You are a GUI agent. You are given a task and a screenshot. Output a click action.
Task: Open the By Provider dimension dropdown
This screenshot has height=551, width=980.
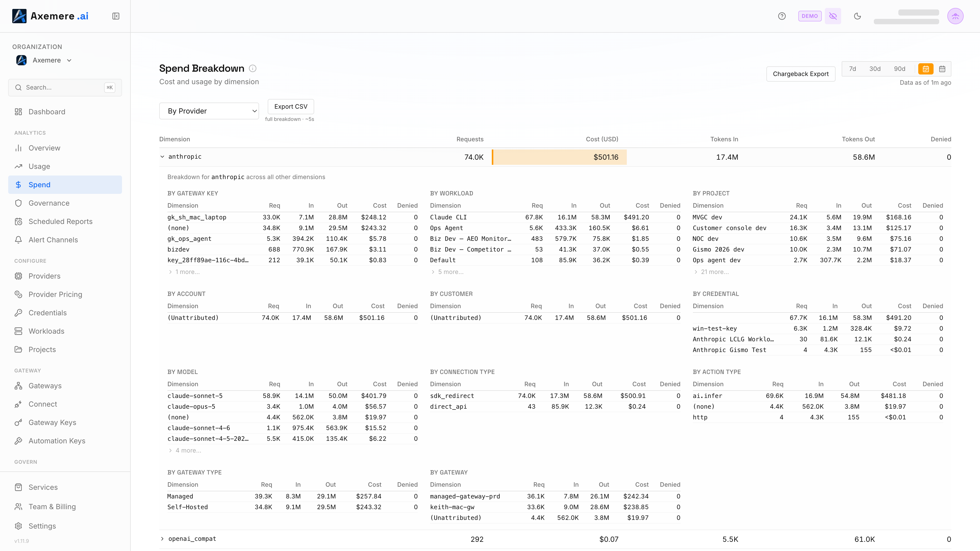click(209, 111)
